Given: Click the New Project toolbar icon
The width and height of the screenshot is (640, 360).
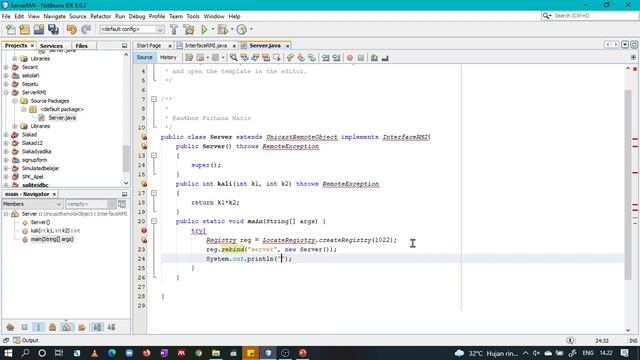Looking at the screenshot, I should pos(24,29).
